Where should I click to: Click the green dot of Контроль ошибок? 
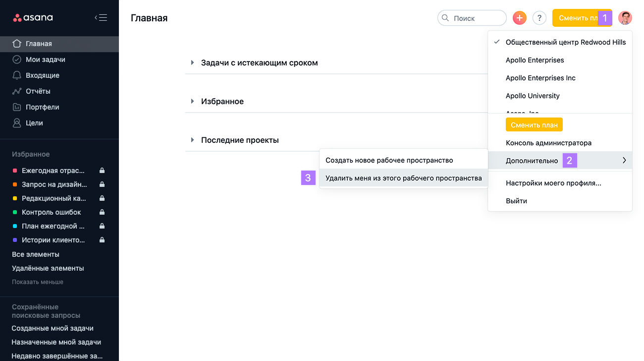(x=15, y=212)
